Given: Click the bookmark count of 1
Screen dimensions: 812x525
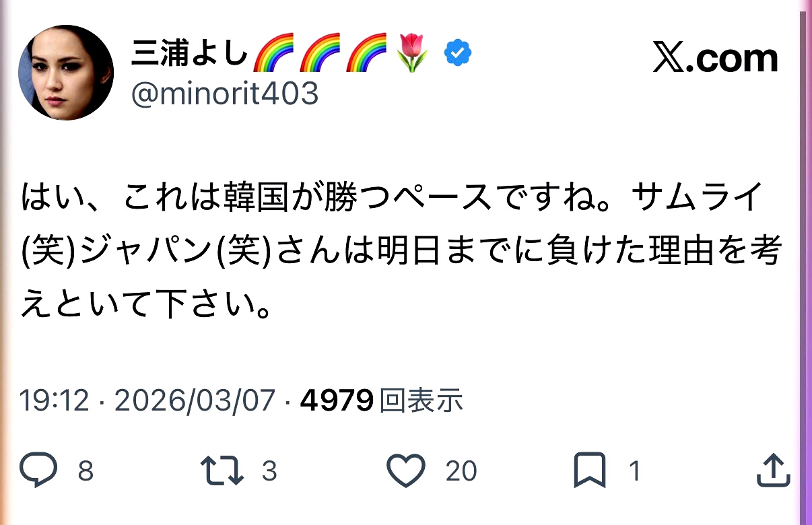Looking at the screenshot, I should tap(634, 471).
